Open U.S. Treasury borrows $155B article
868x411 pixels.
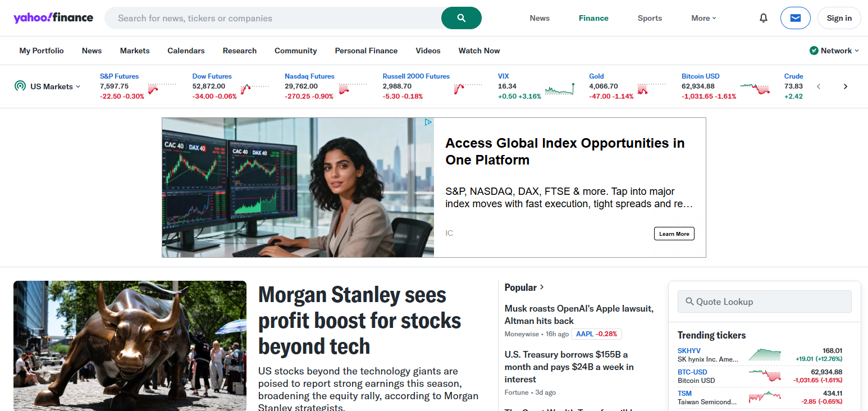point(569,367)
